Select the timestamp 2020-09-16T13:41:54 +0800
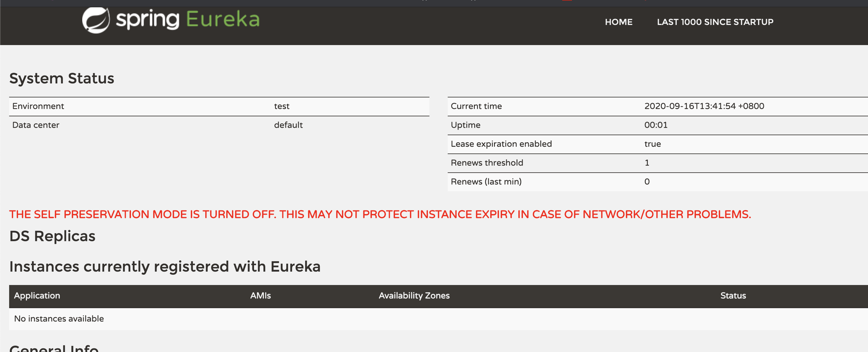The image size is (868, 352). 704,106
